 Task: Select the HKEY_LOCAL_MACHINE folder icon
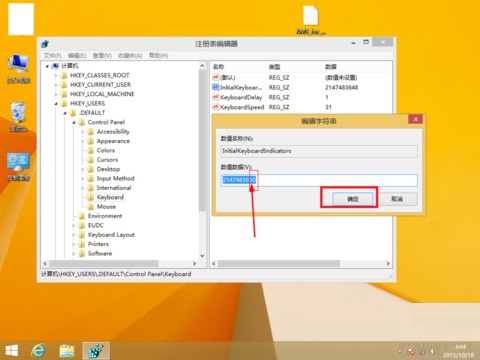coord(64,94)
